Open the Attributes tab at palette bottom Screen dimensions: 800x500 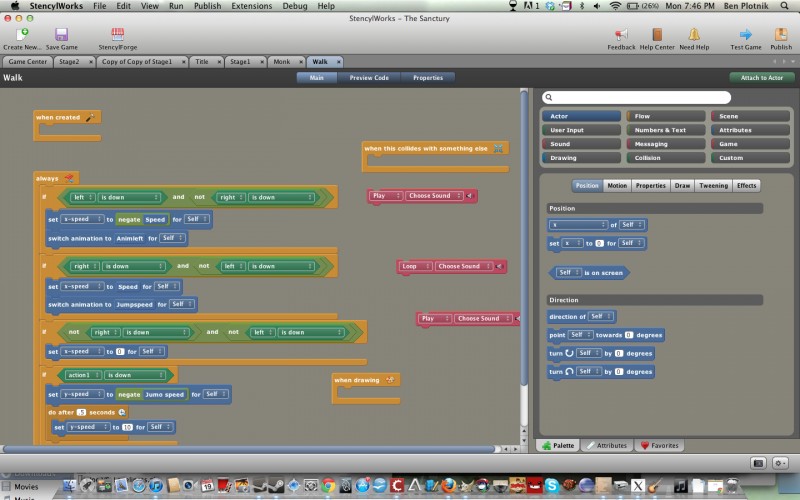point(607,445)
